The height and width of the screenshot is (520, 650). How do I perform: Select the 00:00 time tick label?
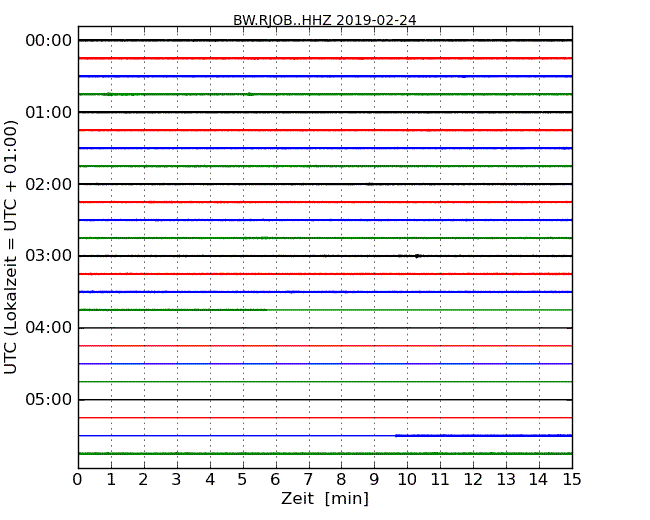(49, 41)
